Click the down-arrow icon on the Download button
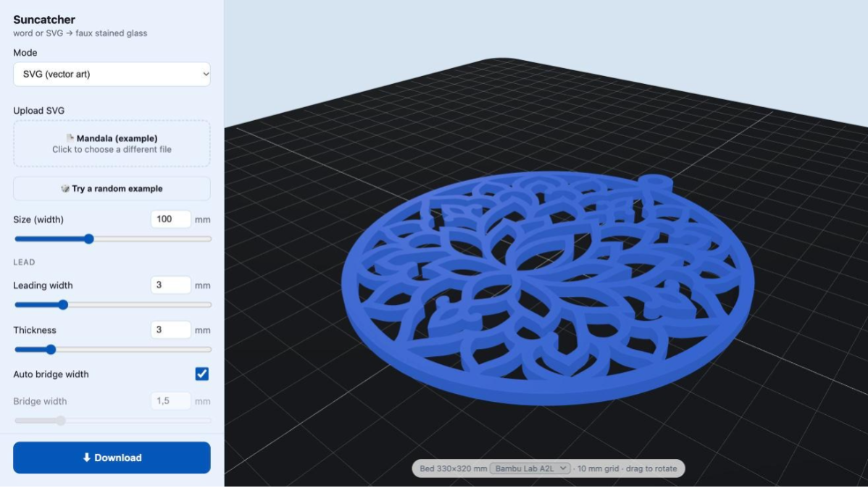 pos(86,458)
